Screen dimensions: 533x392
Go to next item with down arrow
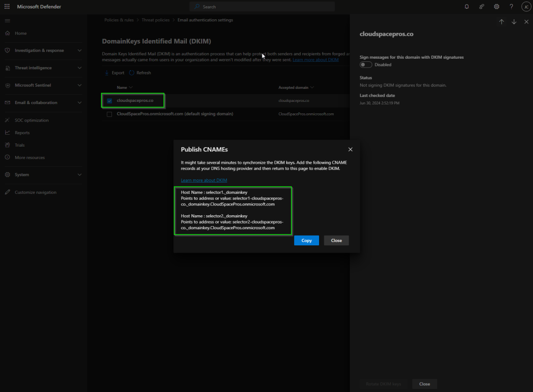coord(514,22)
